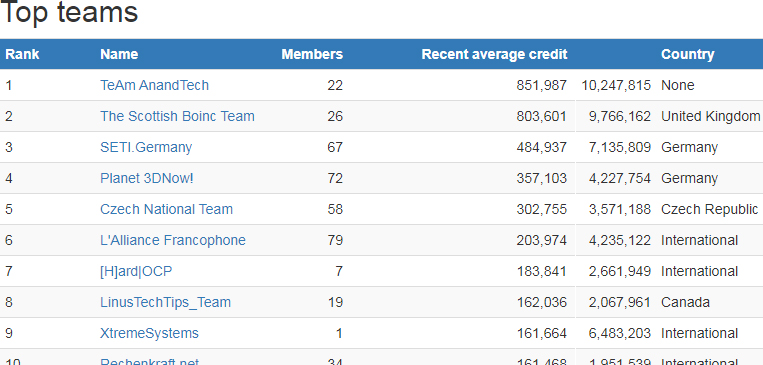Select the Czech Republic country cell
The image size is (763, 365).
tap(709, 209)
